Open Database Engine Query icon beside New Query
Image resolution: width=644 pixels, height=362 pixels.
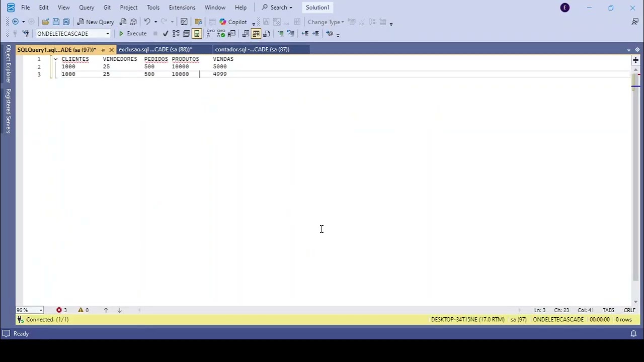tap(123, 22)
